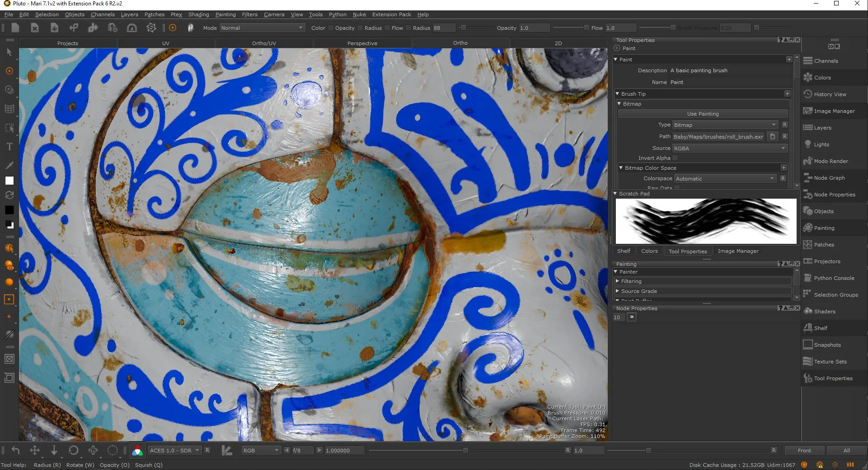Open the Python Console palette
The image size is (868, 470).
(x=834, y=278)
